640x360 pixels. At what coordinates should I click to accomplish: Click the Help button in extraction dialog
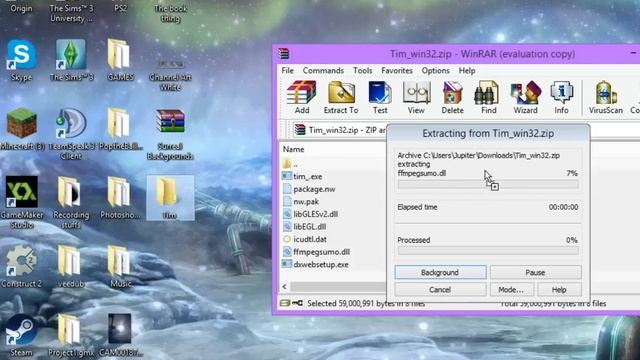(559, 289)
